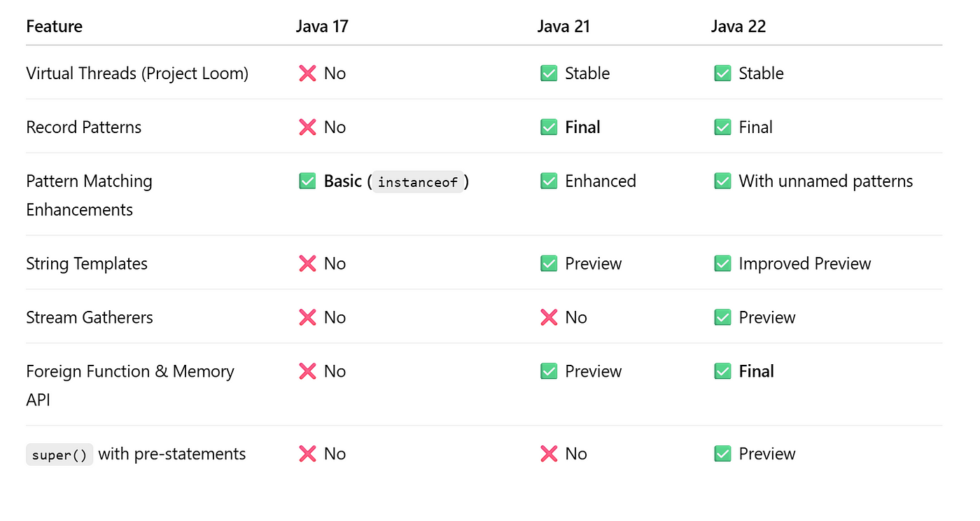Click the super() code label

(59, 455)
